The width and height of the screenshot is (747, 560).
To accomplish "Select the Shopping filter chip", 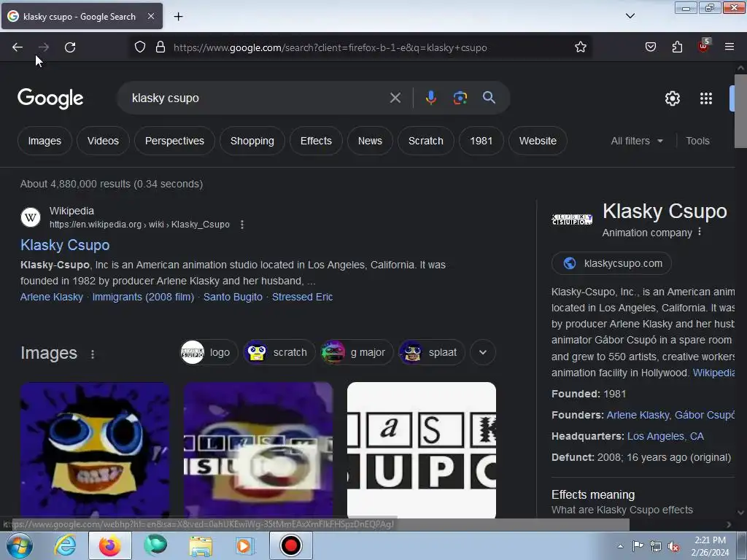I will pyautogui.click(x=252, y=141).
